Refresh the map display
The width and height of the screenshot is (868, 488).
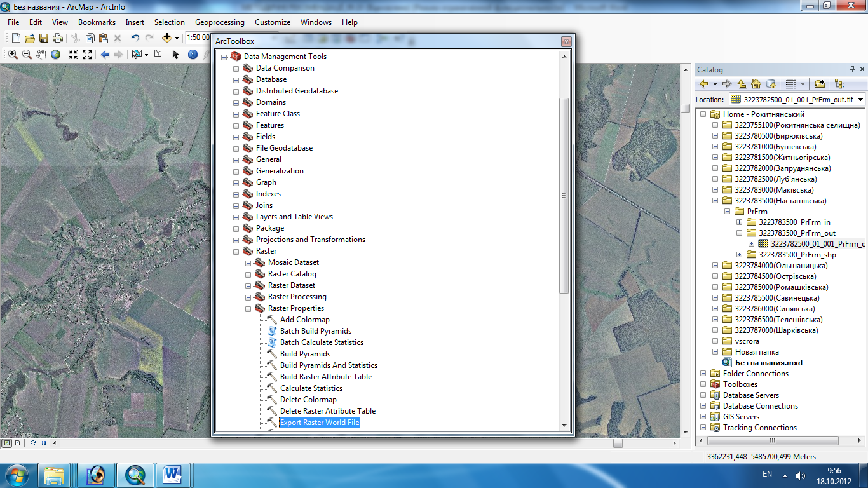(32, 443)
